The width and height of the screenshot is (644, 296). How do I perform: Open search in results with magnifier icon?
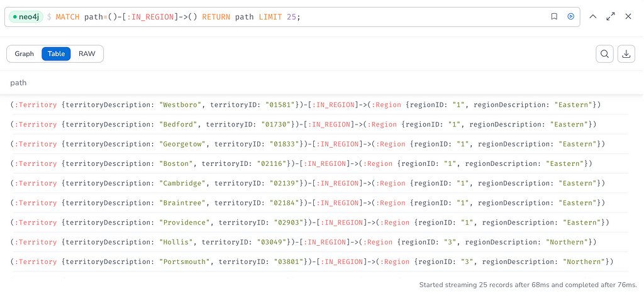pyautogui.click(x=604, y=54)
